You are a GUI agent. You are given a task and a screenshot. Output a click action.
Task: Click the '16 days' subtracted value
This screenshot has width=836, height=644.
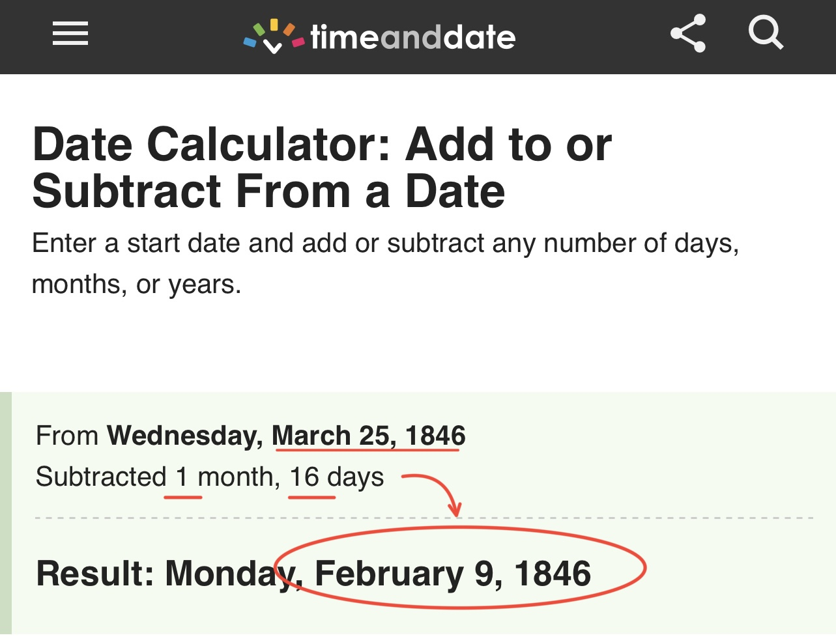[x=336, y=477]
